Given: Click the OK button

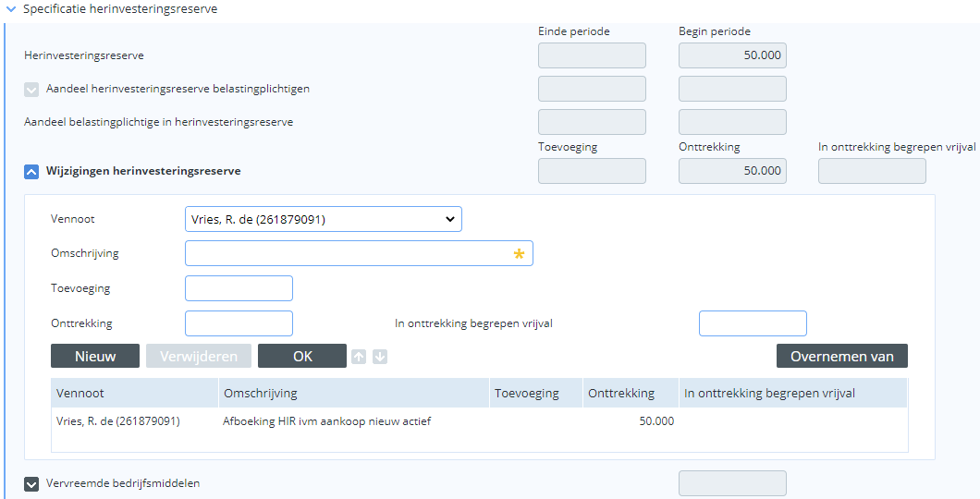Looking at the screenshot, I should click(302, 356).
